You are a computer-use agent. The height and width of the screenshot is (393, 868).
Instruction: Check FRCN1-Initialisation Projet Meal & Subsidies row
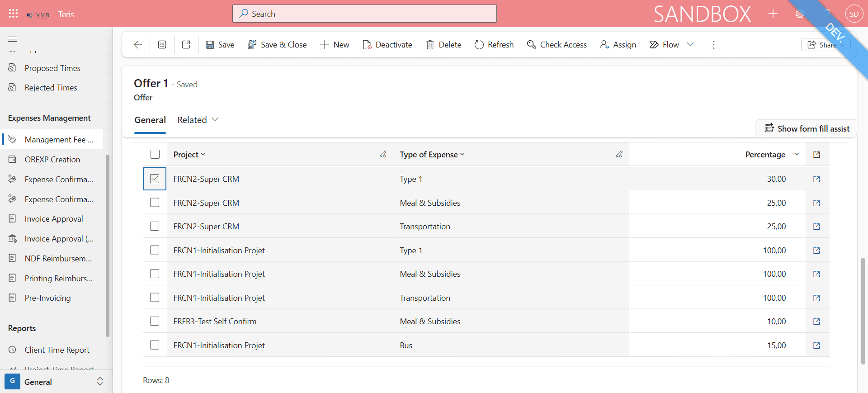[x=155, y=274]
